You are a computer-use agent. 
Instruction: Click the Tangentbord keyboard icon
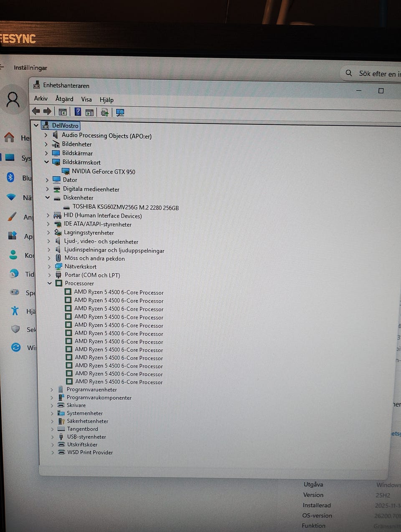(61, 429)
